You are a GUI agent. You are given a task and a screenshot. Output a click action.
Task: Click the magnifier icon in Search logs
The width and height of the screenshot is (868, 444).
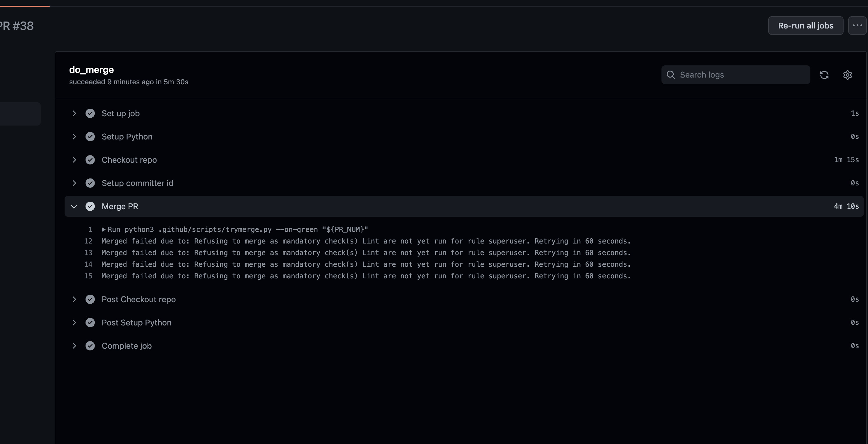pos(670,75)
